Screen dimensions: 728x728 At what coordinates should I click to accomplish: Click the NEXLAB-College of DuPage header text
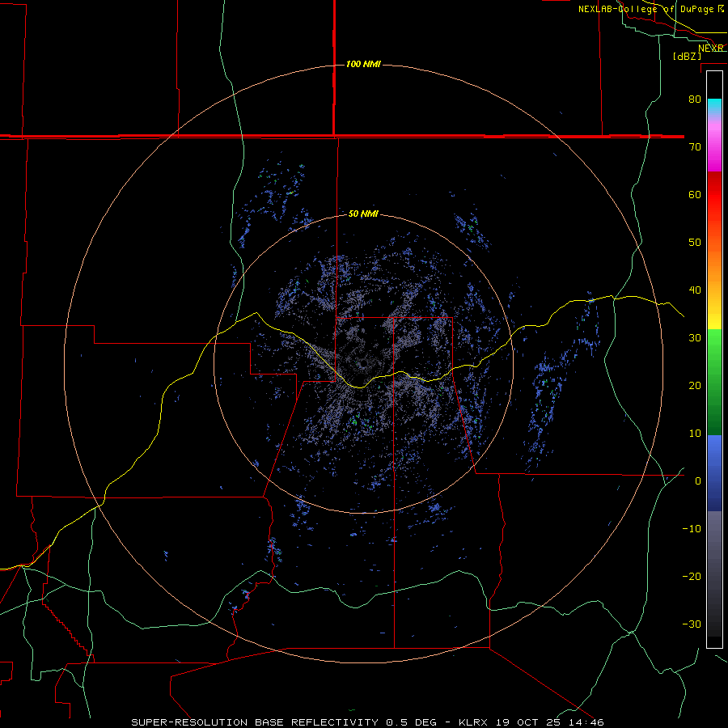[650, 9]
